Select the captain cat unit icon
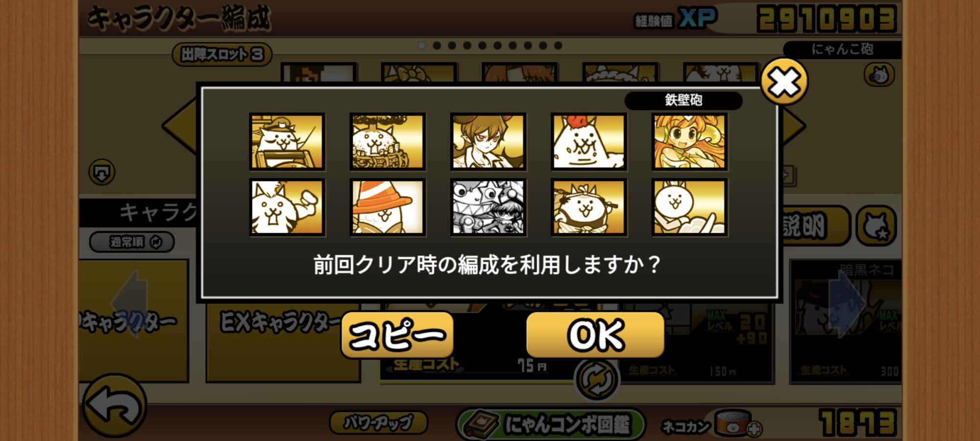The height and width of the screenshot is (441, 980). (287, 142)
